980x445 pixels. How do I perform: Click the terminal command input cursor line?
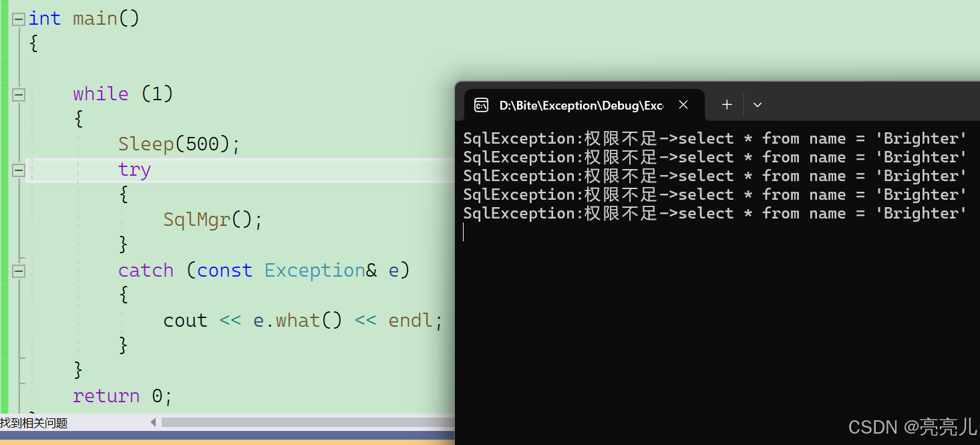point(464,232)
